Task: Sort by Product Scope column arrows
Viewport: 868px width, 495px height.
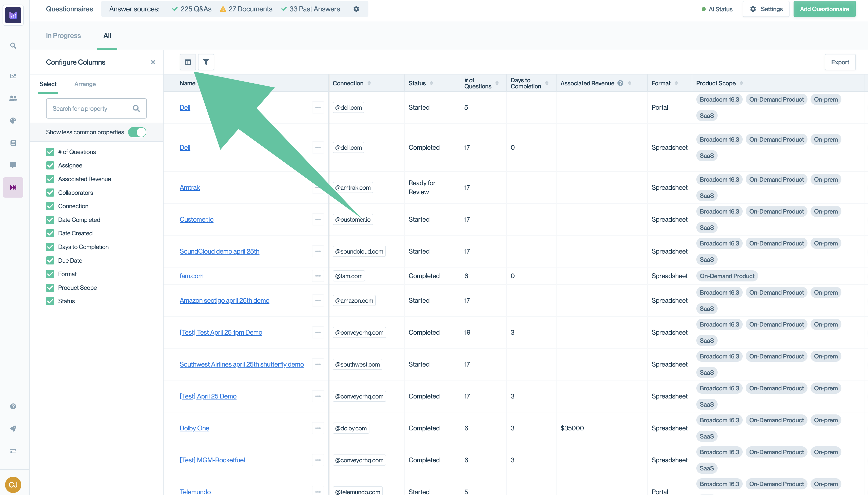Action: click(741, 83)
